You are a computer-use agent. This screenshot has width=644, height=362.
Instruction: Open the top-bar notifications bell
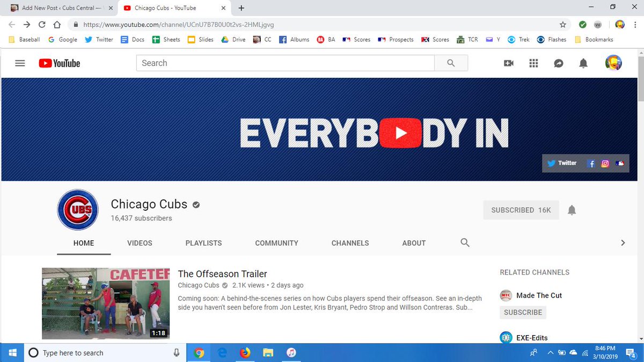pos(583,63)
